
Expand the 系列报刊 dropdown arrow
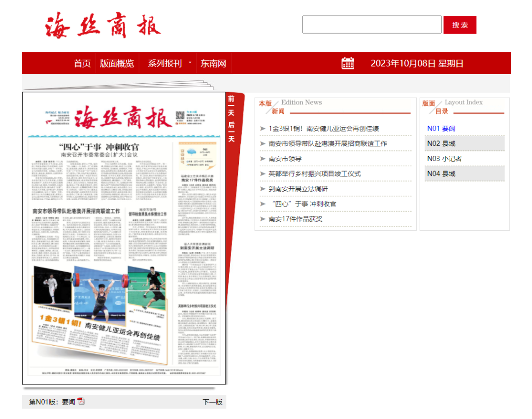[x=190, y=63]
